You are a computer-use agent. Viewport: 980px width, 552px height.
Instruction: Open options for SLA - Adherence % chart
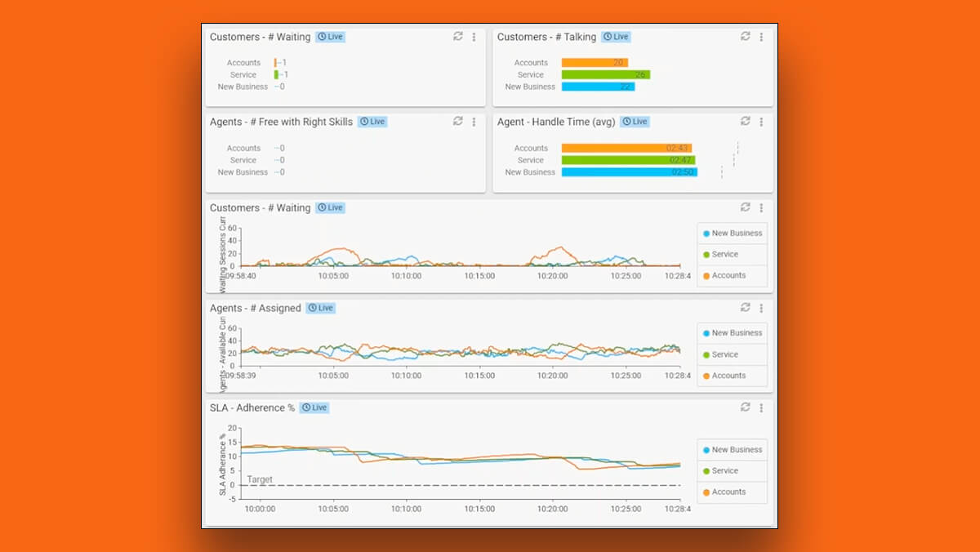[x=761, y=407]
